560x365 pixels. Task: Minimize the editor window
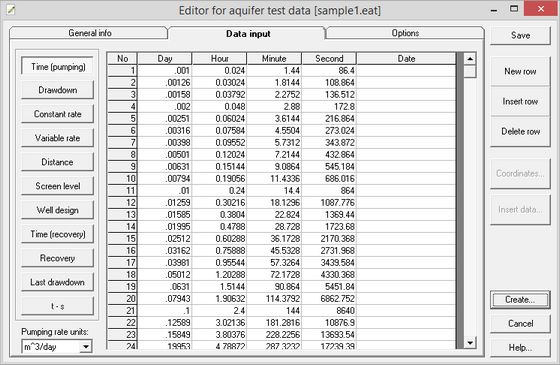coord(494,10)
